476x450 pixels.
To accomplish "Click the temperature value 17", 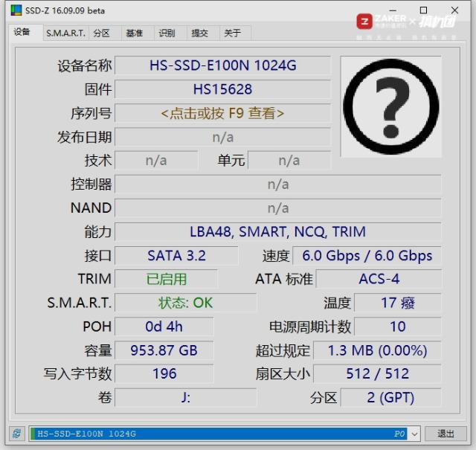I will pyautogui.click(x=398, y=303).
